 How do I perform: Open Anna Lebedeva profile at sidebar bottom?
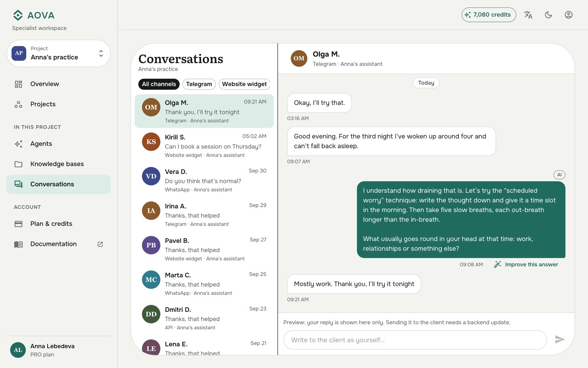(x=58, y=350)
